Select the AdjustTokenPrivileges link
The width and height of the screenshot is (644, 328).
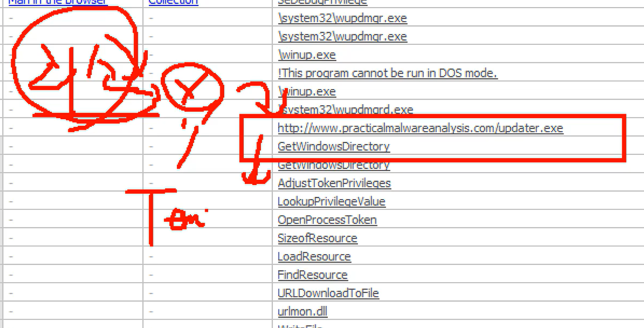tap(334, 183)
